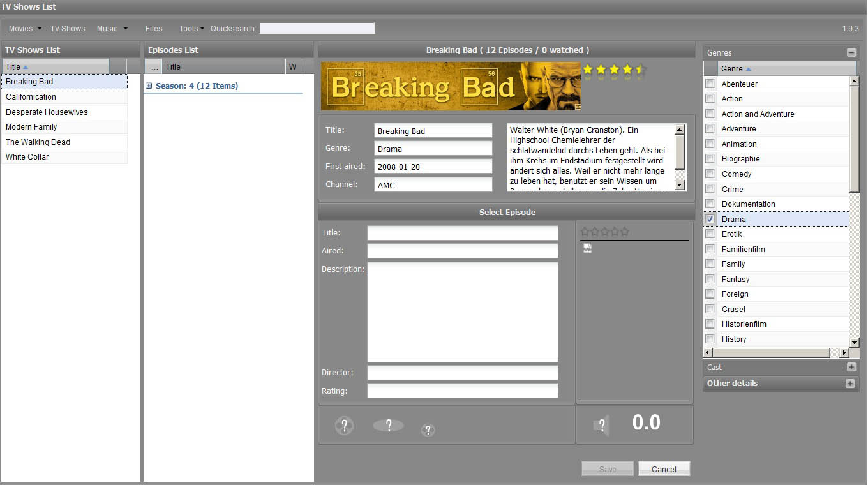Check the Animation genre checkbox
The height and width of the screenshot is (485, 868).
[x=710, y=144]
